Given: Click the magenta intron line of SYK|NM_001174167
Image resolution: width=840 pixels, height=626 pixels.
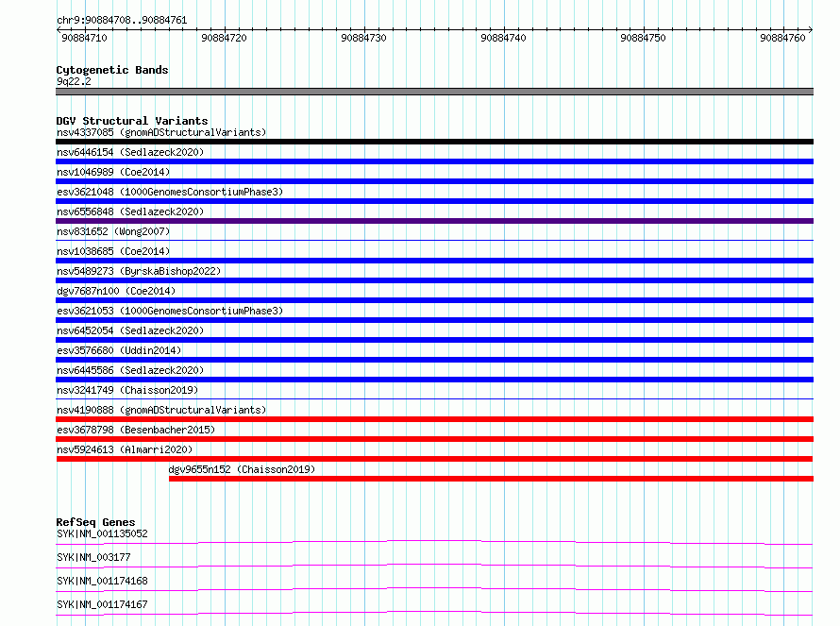Looking at the screenshot, I should click(434, 613).
